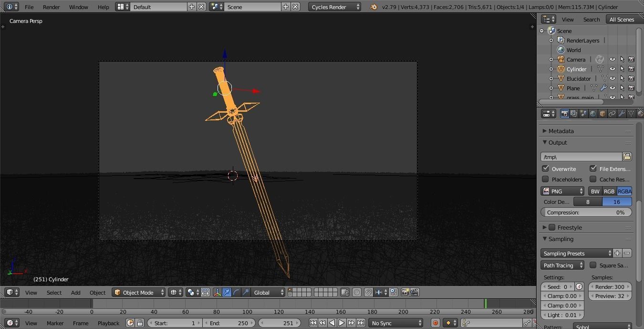Open the Modifiers wrench tab
This screenshot has height=329, width=644.
[622, 113]
